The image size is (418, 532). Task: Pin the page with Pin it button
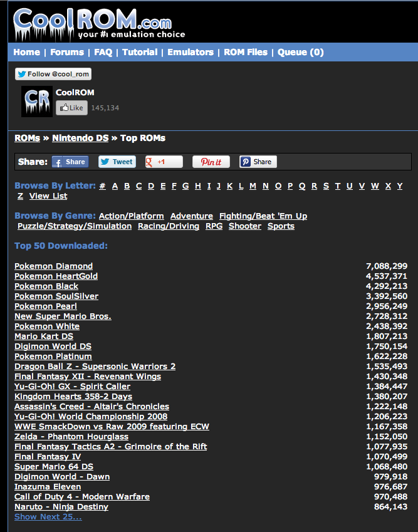[211, 162]
